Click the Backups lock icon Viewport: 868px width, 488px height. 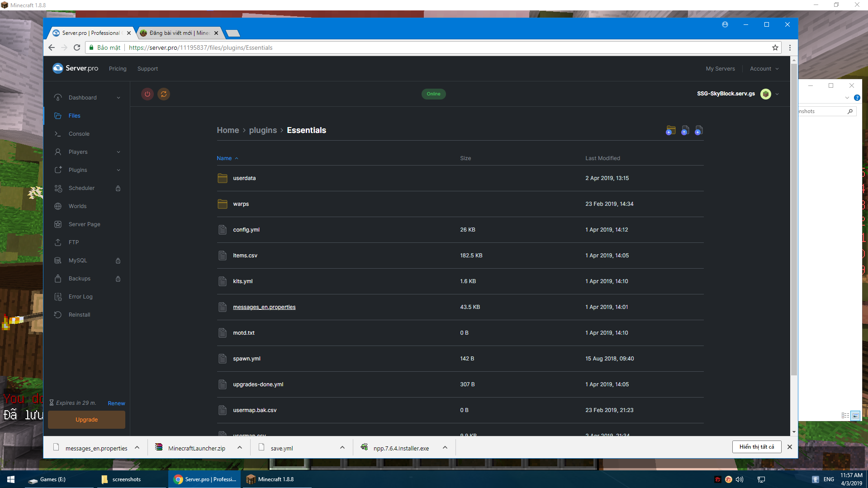coord(118,279)
